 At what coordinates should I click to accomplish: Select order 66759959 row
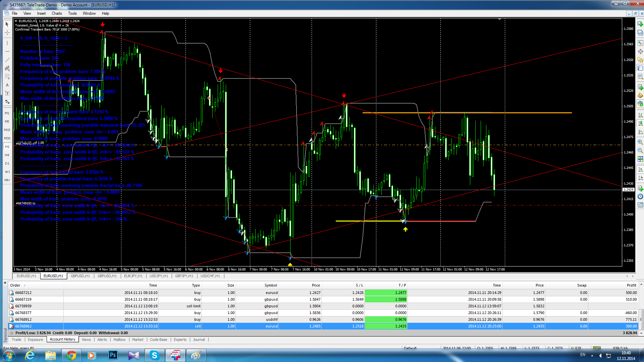point(323,306)
